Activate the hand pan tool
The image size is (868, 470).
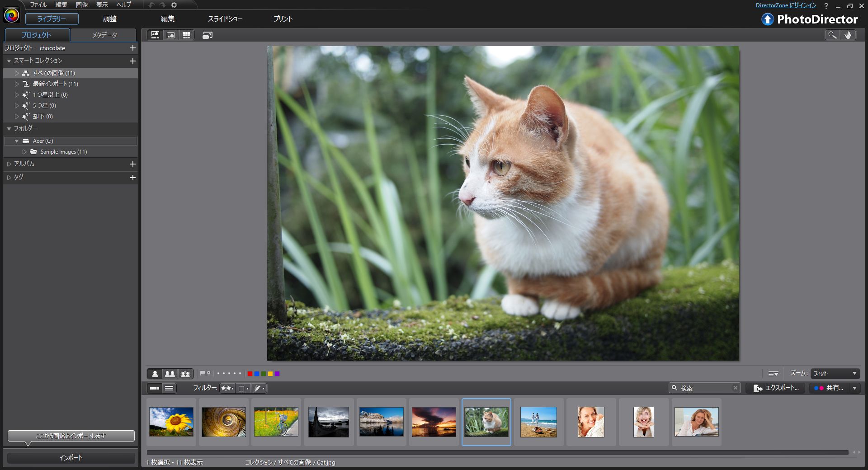click(848, 35)
